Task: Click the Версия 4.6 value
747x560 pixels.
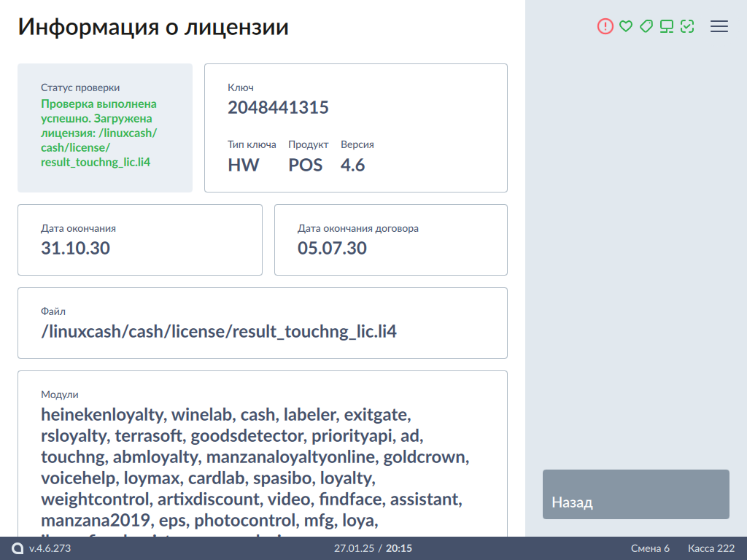Action: coord(353,165)
